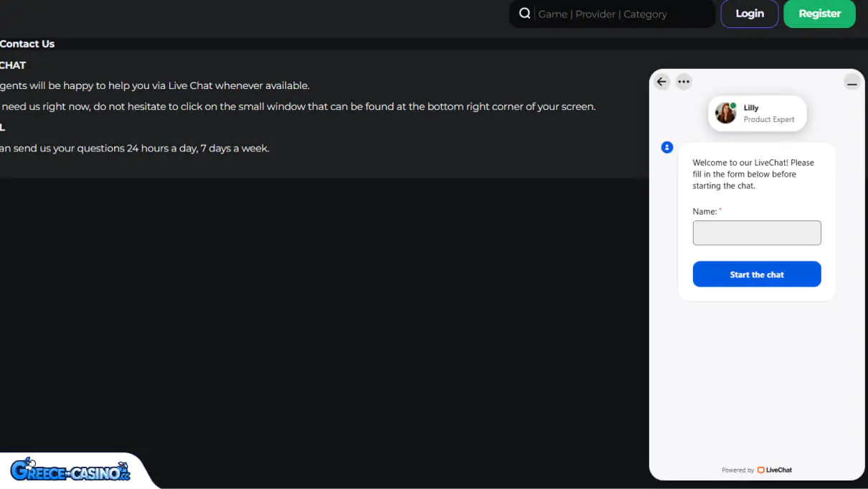
Task: Click the Greece-Casino logo
Action: [70, 470]
